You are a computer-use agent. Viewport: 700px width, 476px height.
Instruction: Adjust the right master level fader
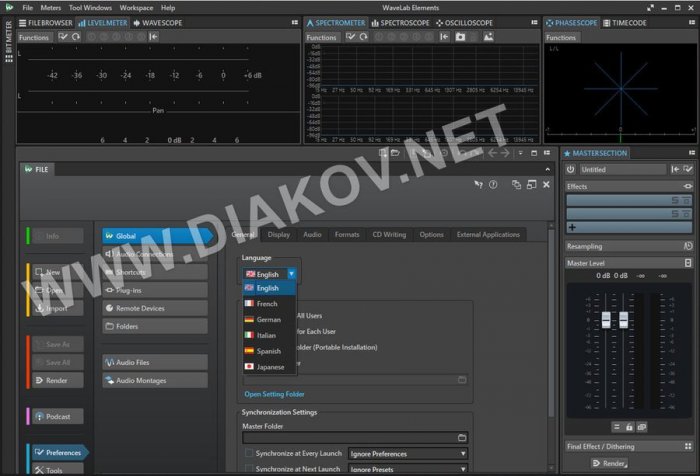click(623, 320)
